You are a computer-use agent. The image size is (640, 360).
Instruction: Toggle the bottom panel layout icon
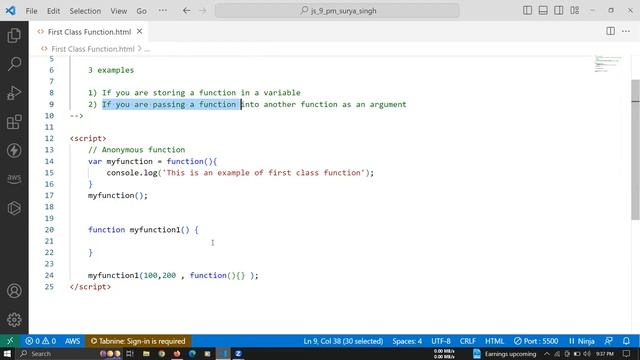coord(543,11)
